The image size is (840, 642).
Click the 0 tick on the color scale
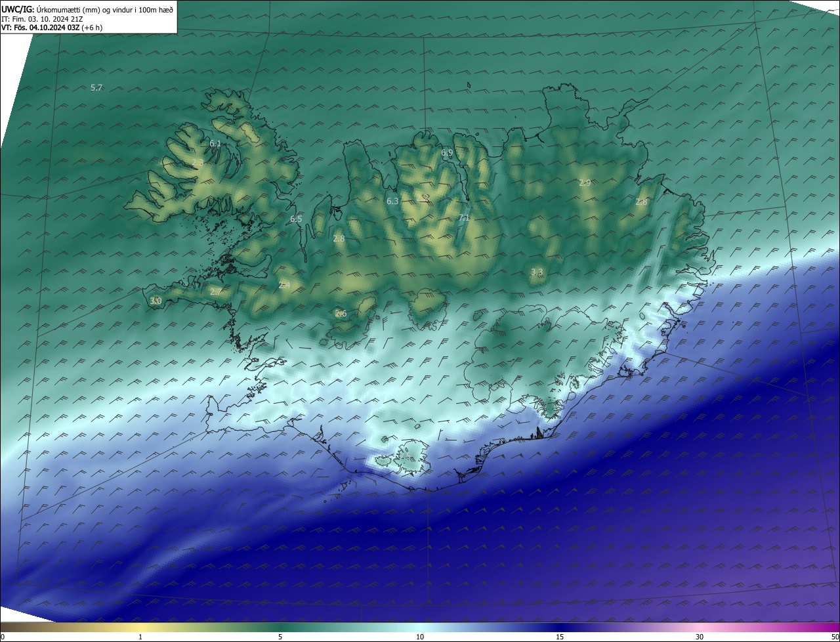3,637
